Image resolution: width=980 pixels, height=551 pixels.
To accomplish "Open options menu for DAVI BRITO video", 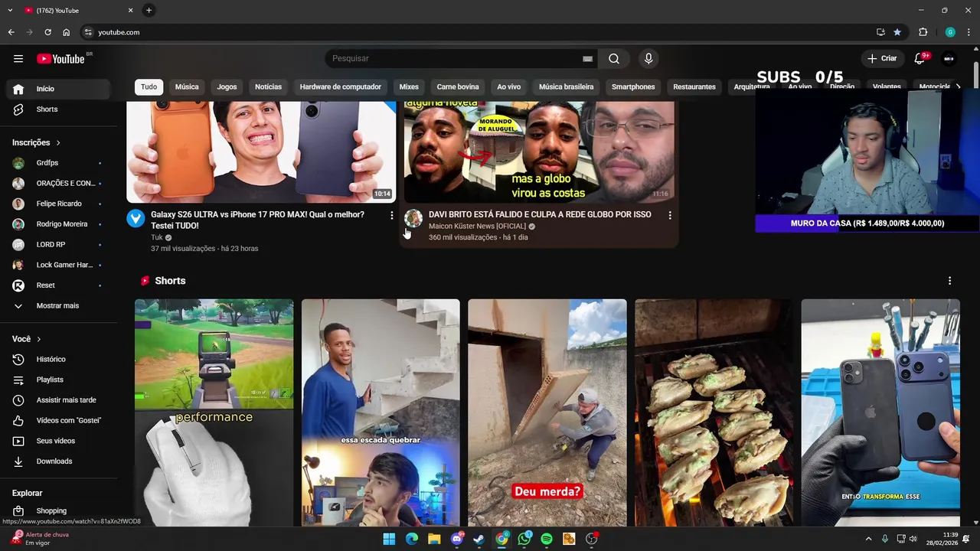I will [670, 216].
